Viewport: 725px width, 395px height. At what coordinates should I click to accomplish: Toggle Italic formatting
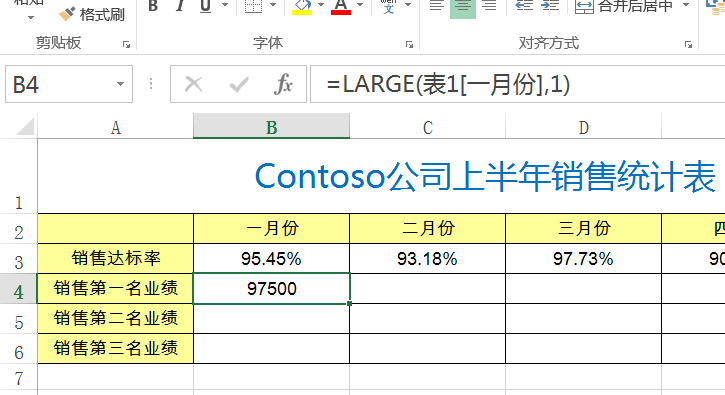[180, 6]
